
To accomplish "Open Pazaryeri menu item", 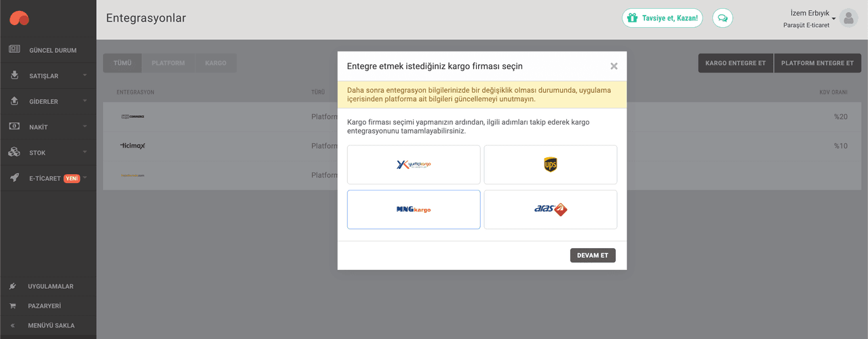I will [48, 306].
